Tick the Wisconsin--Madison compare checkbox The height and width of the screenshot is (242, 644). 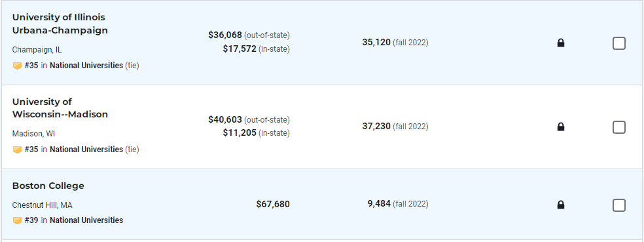[619, 127]
